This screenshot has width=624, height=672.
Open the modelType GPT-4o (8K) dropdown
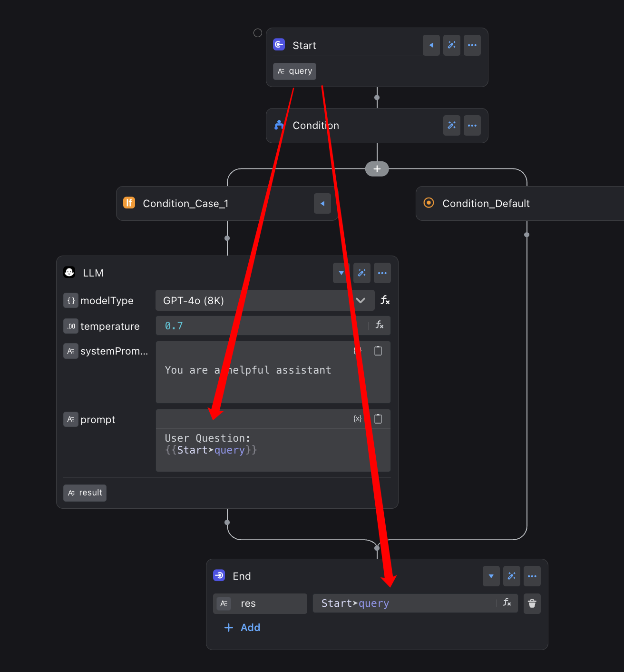(264, 300)
